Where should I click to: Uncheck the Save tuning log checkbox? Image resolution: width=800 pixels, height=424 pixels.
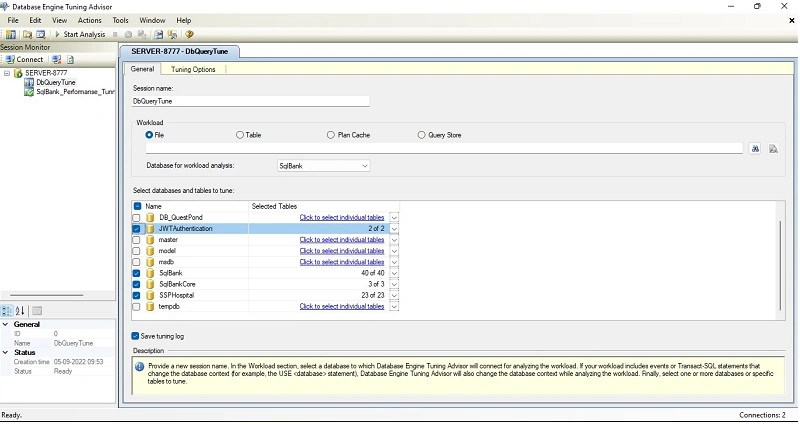pos(135,336)
